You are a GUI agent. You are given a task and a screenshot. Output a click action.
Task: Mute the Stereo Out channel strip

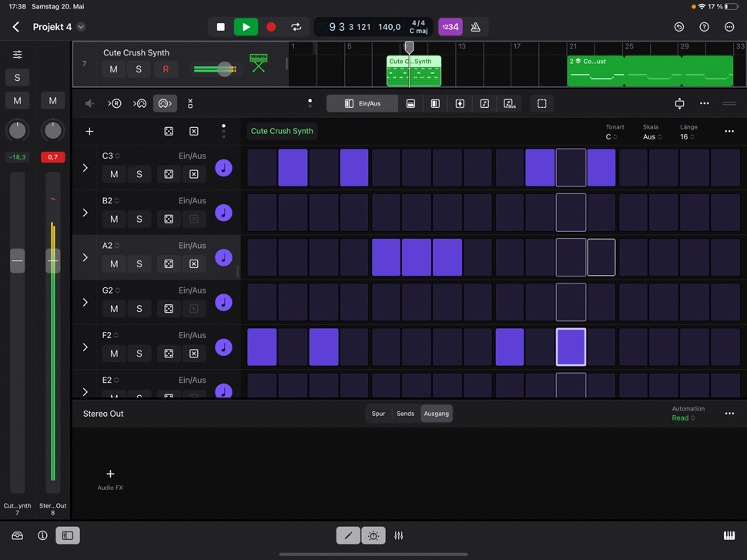(x=53, y=101)
